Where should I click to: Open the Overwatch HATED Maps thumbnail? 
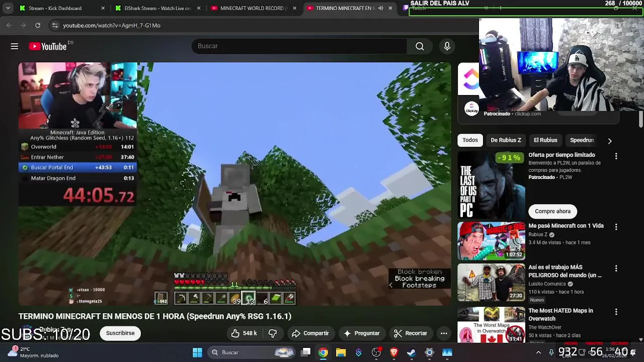click(x=491, y=325)
